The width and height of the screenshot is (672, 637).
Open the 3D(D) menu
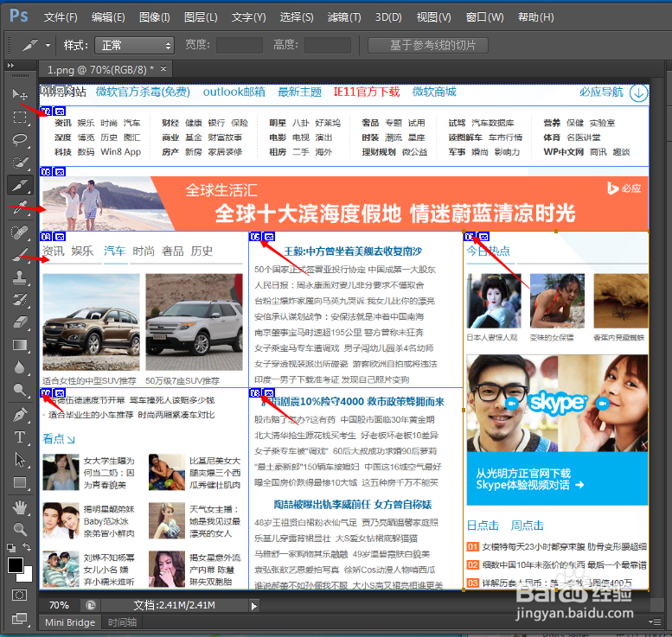tap(388, 17)
